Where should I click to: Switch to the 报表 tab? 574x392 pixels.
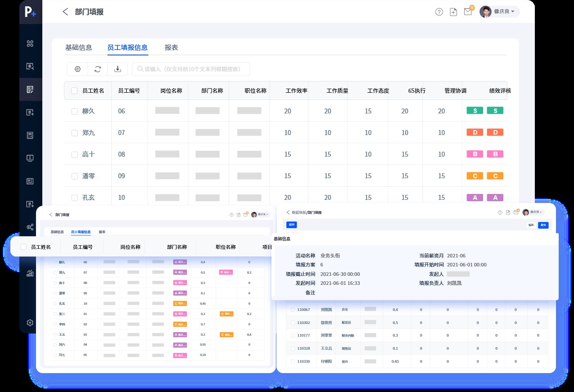point(172,47)
